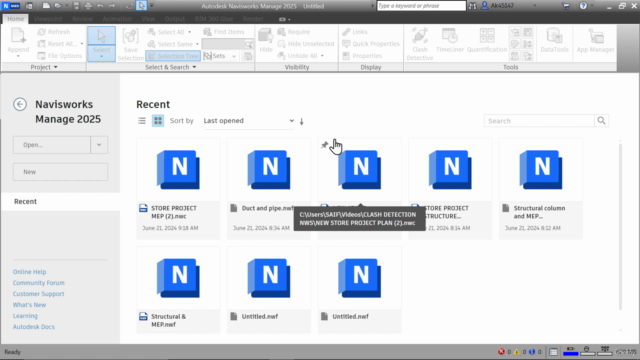Select the Review ribbon tab
The width and height of the screenshot is (640, 360).
click(82, 19)
